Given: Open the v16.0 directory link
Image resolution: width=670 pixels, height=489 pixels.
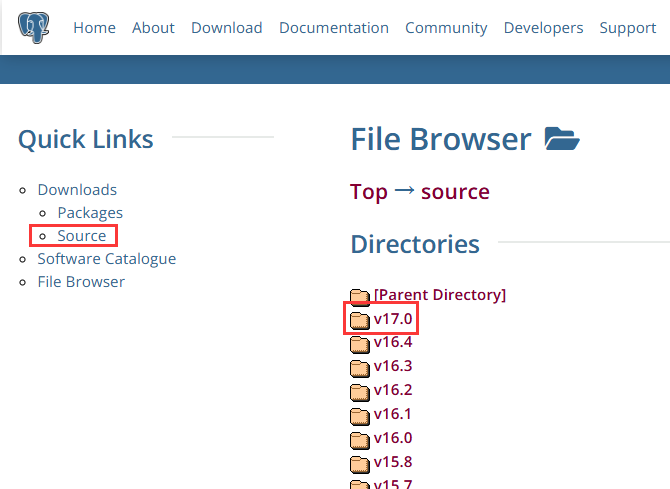Looking at the screenshot, I should [x=393, y=438].
